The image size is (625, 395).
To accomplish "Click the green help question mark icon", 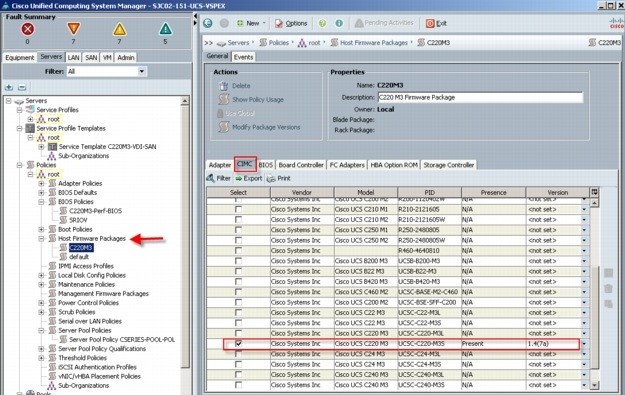I will 322,23.
